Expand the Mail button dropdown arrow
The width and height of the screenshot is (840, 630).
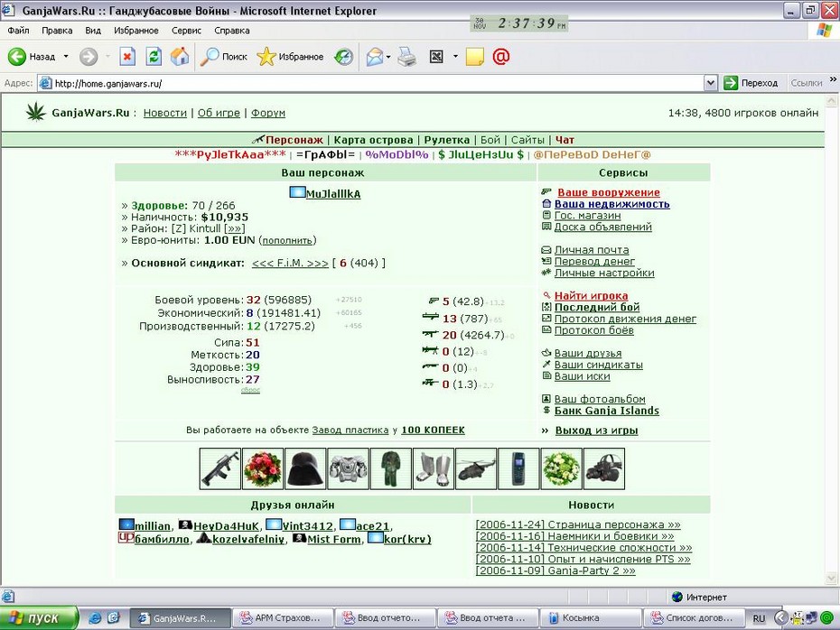click(x=388, y=56)
